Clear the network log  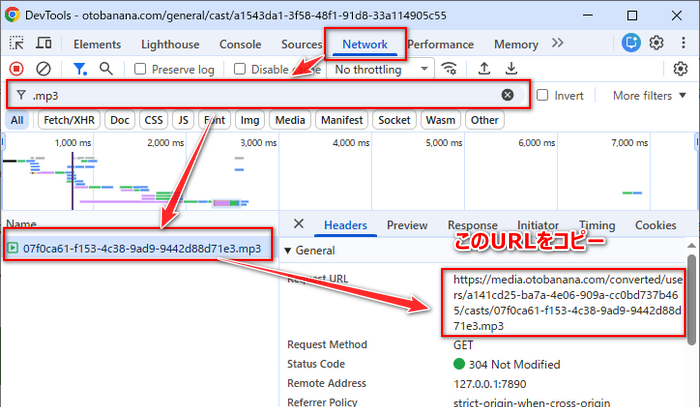43,69
